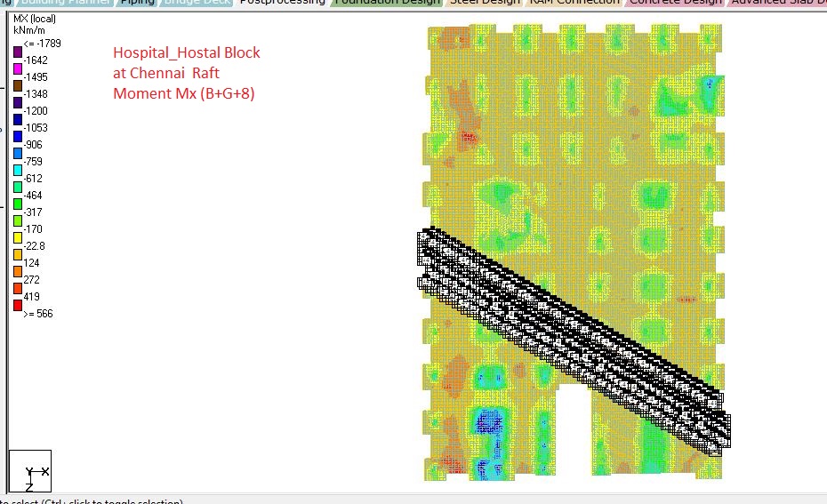Image resolution: width=827 pixels, height=504 pixels.
Task: Select the Concrete Design tab
Action: [x=676, y=3]
